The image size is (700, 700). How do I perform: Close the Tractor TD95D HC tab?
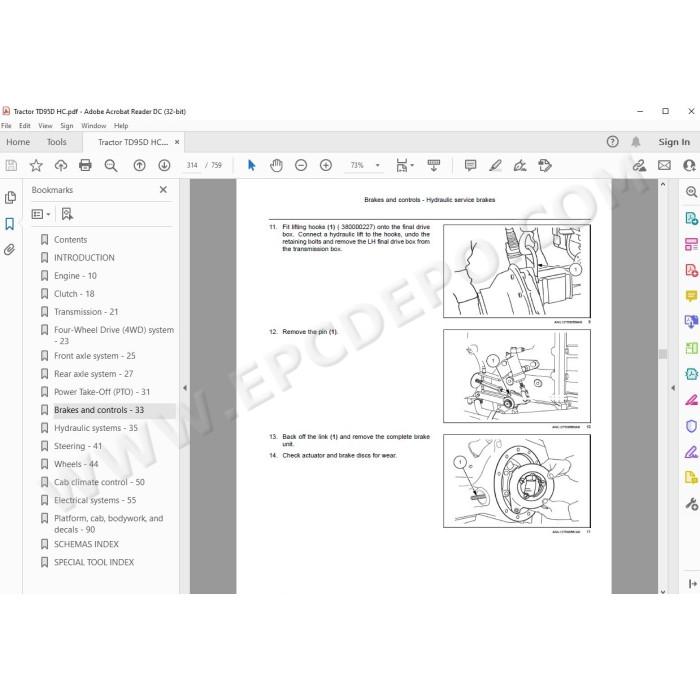(x=177, y=142)
